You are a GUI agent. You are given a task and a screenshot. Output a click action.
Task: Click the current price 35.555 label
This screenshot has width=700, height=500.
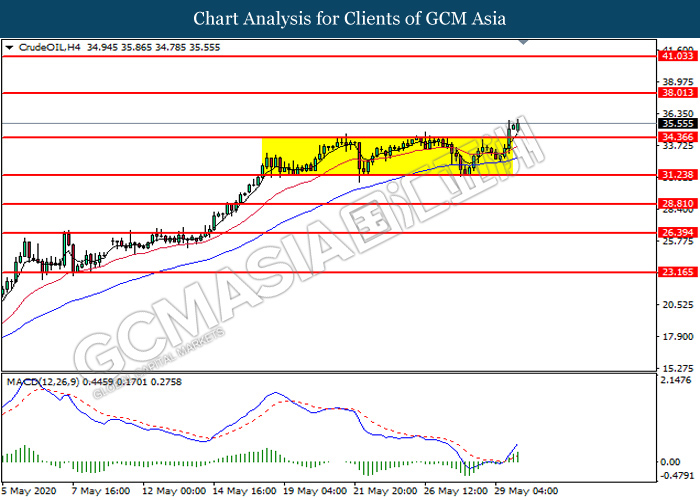tap(678, 124)
